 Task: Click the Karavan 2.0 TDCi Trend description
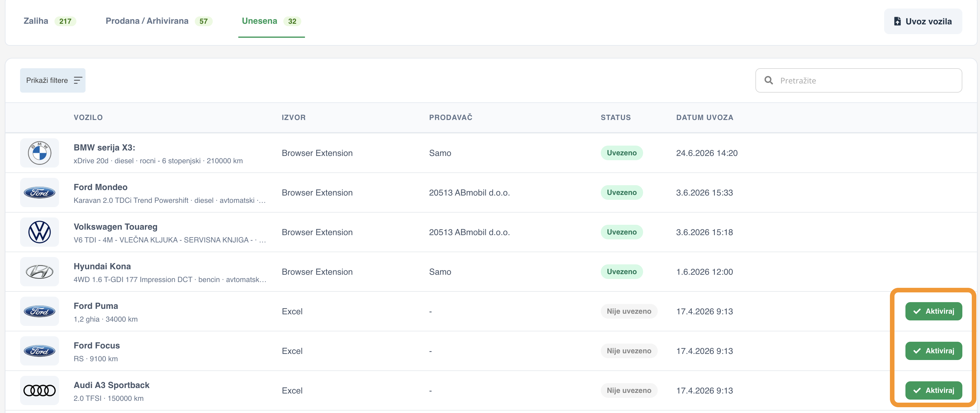(x=170, y=201)
